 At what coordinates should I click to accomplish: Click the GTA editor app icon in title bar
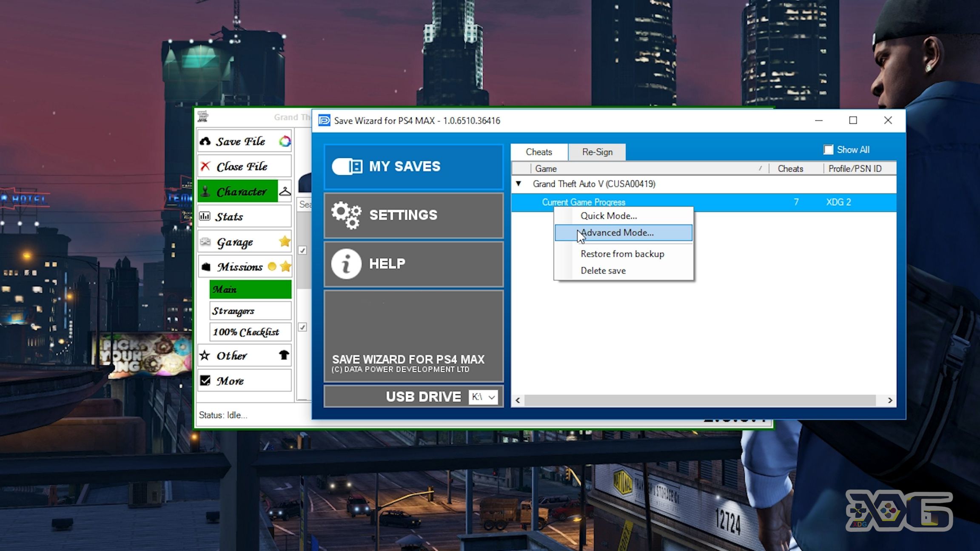[203, 116]
